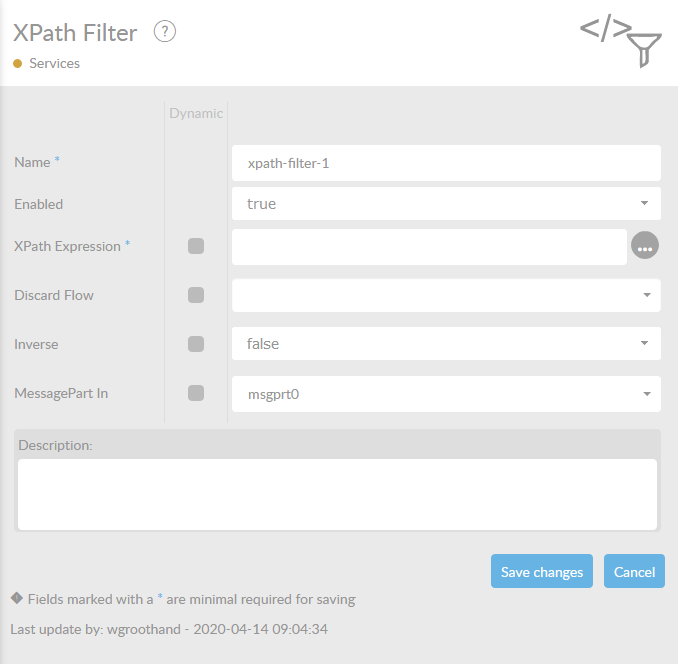
Task: Enable Dynamic checkbox for XPath Expression
Action: pyautogui.click(x=196, y=246)
